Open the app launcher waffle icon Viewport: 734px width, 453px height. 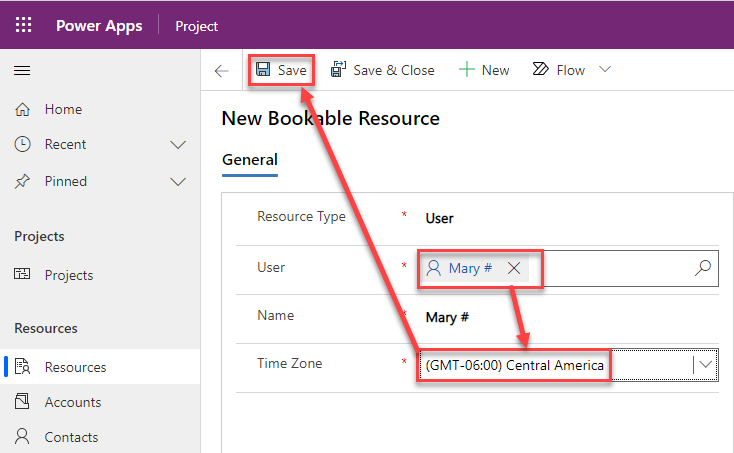click(24, 25)
